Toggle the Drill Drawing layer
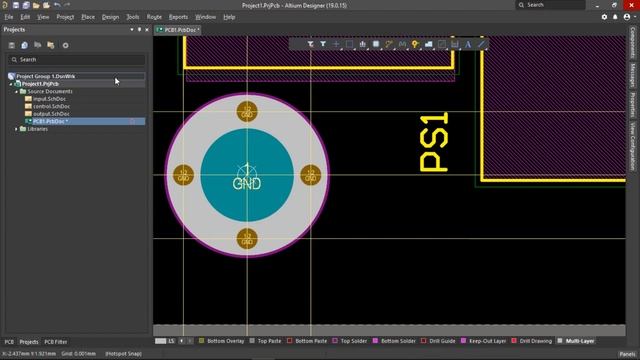Screen dimensions: 640x360 tap(531, 341)
